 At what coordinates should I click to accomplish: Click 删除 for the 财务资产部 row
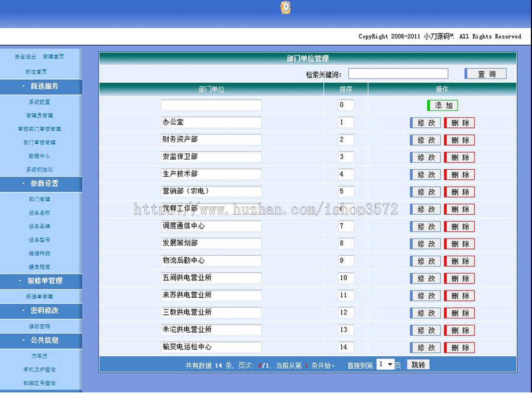pos(459,140)
